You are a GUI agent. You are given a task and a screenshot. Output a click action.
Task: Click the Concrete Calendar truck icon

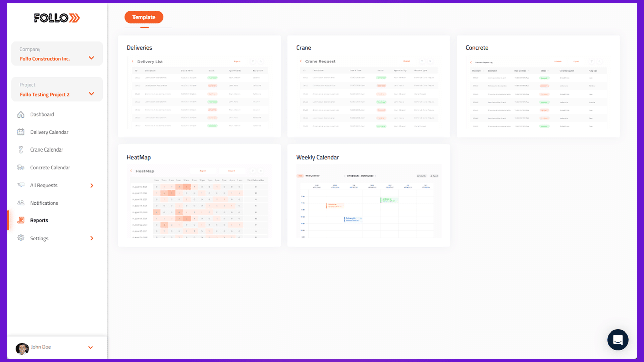pos(21,167)
